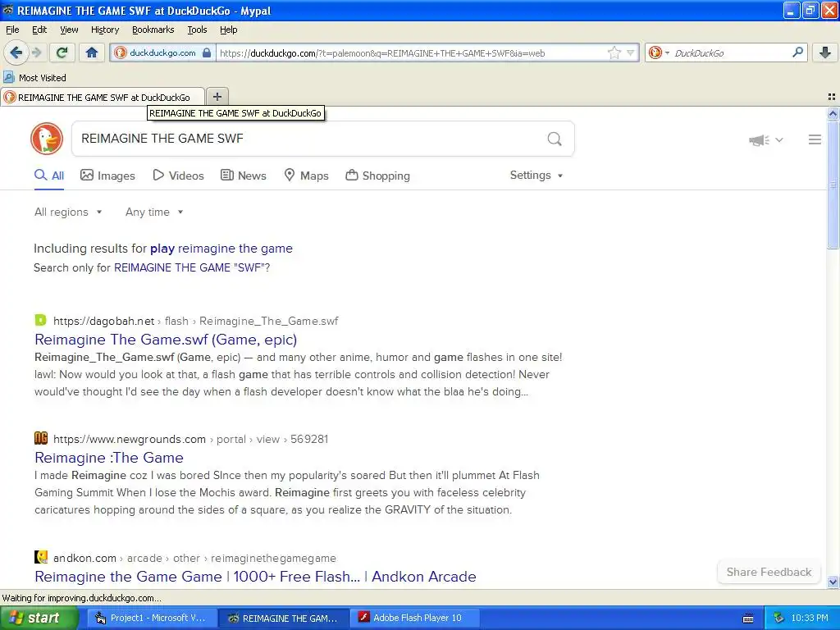The image size is (840, 630).
Task: Go back with the browser Back arrow
Action: [x=16, y=52]
